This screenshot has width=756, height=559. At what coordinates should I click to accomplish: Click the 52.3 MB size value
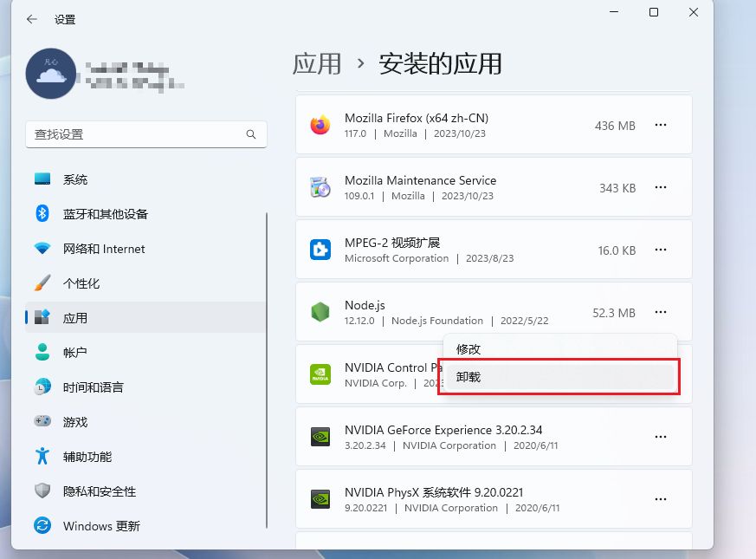614,313
